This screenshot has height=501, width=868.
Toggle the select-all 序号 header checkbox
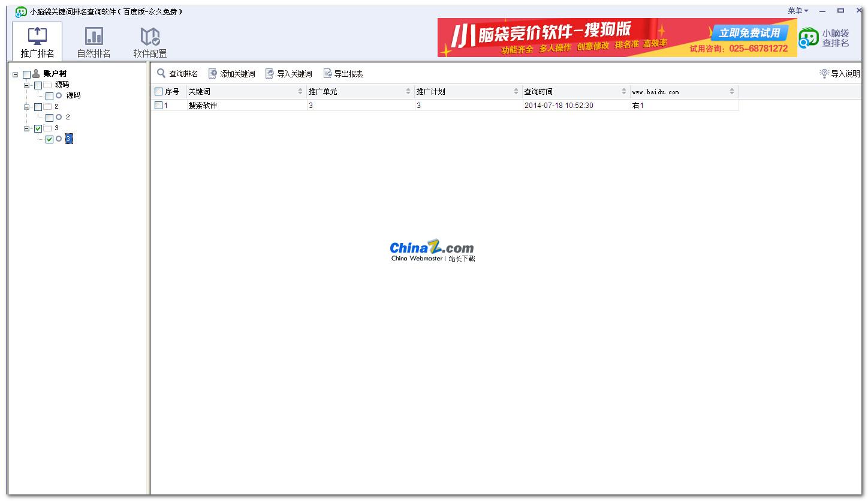tap(158, 92)
